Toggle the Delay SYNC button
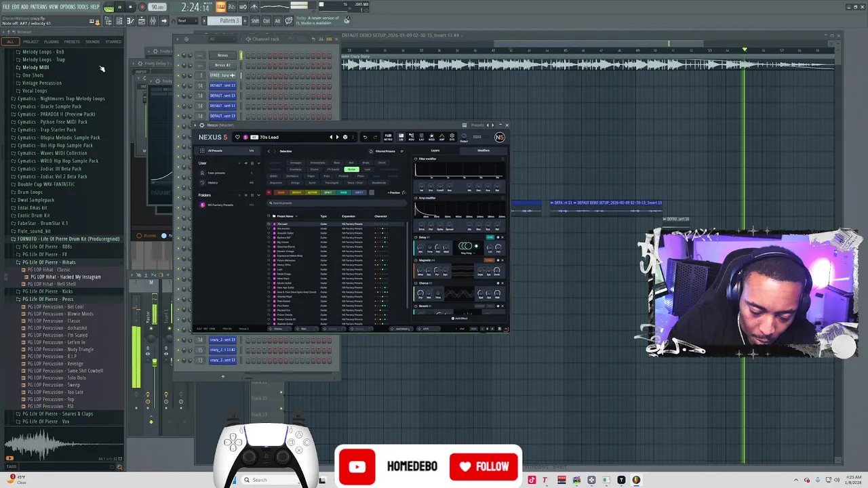 tap(490, 237)
